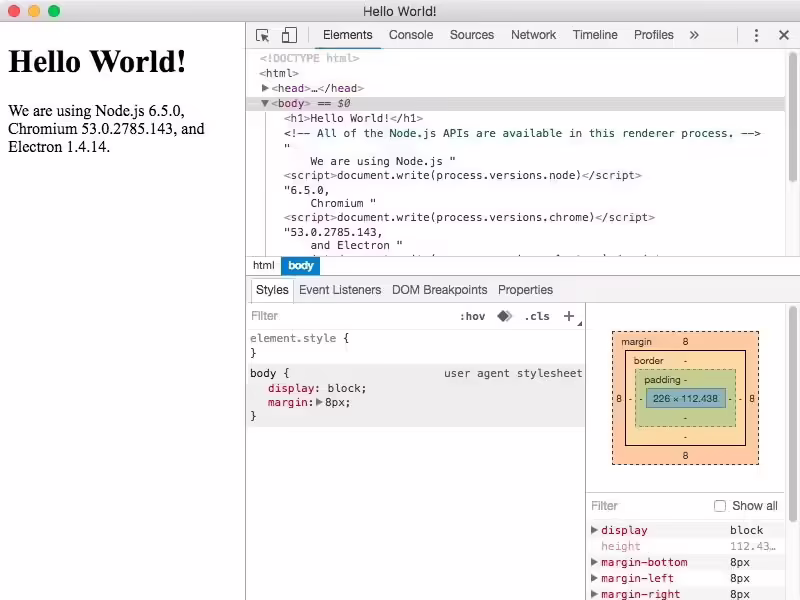The image size is (800, 600).
Task: Toggle the margin-bottom computed property
Action: tap(595, 562)
